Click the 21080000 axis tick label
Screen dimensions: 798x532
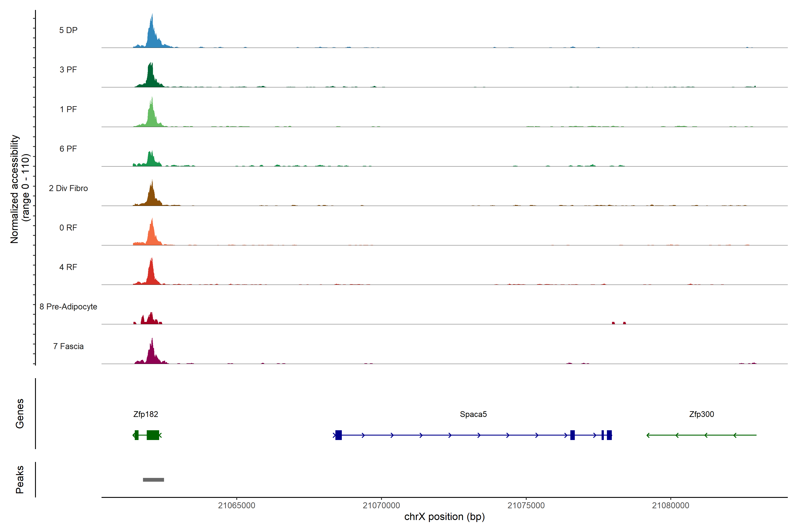pos(670,505)
